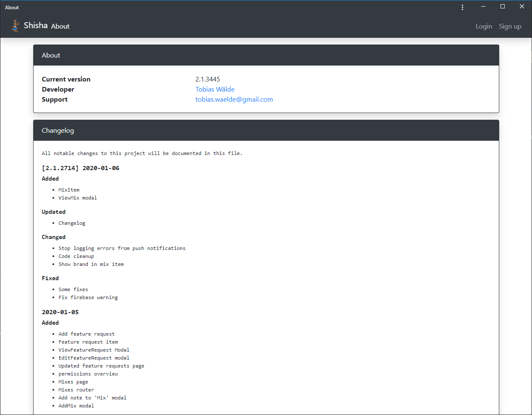Click the 2020-01-05 release heading
Image resolution: width=532 pixels, height=415 pixels.
pyautogui.click(x=60, y=312)
